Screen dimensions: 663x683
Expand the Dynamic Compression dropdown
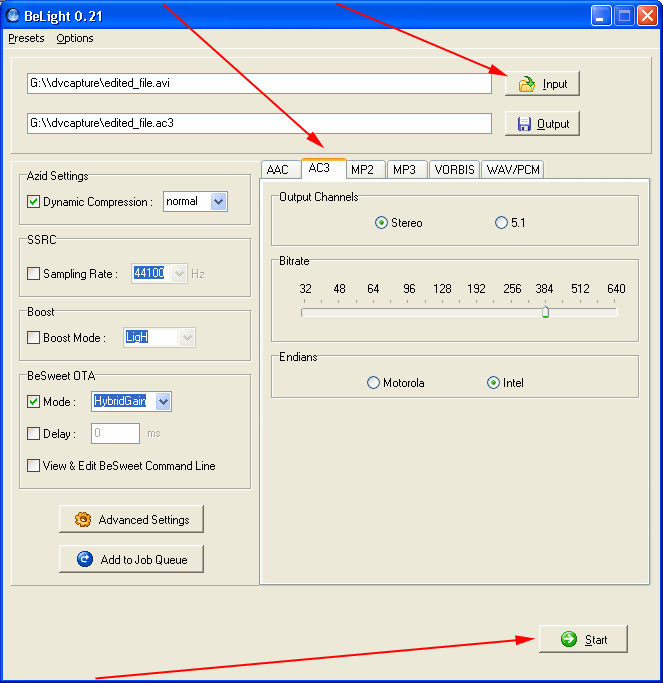219,202
